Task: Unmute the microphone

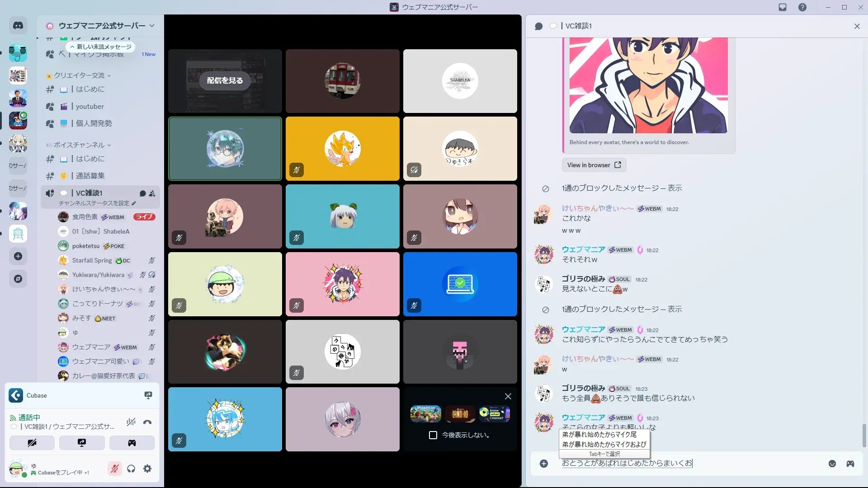Action: pyautogui.click(x=114, y=469)
